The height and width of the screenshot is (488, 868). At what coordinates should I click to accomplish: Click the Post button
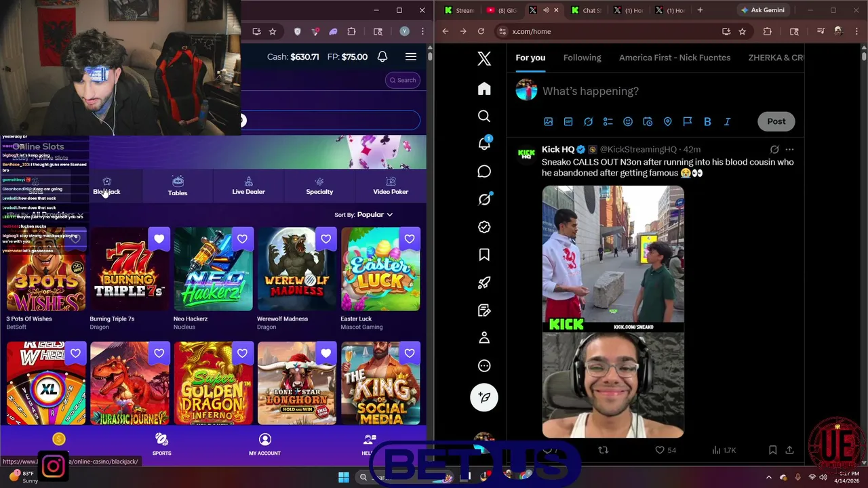(x=776, y=121)
